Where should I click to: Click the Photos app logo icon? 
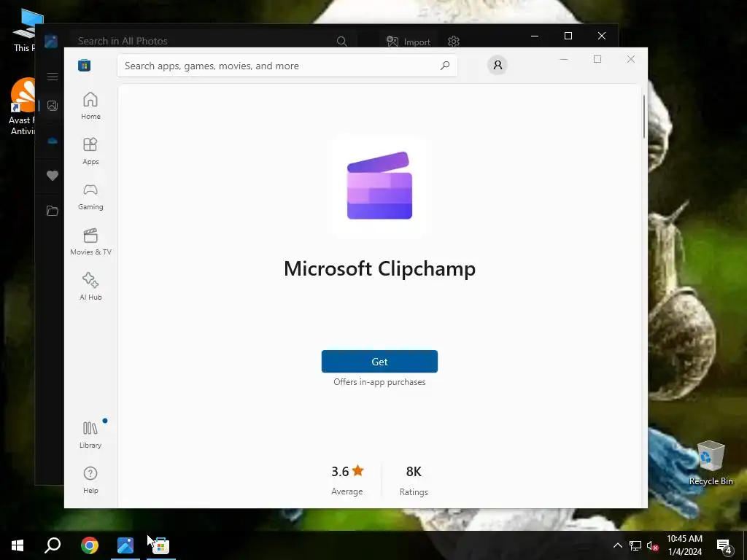(51, 41)
